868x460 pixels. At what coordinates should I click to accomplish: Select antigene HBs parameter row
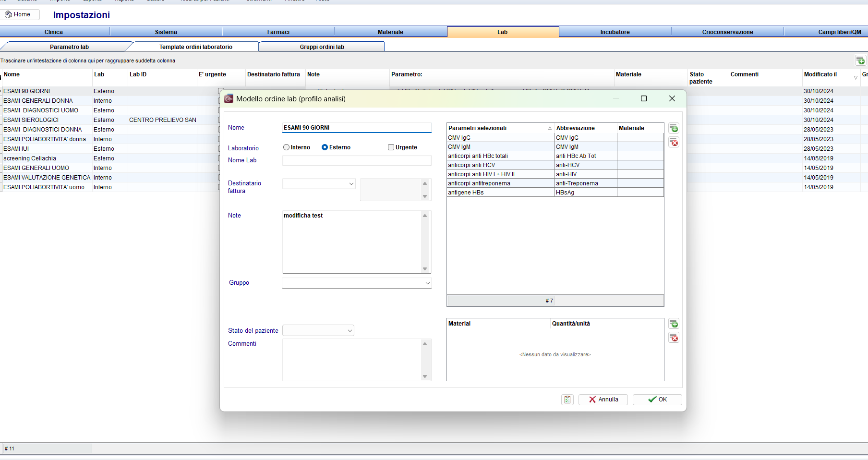(x=555, y=193)
